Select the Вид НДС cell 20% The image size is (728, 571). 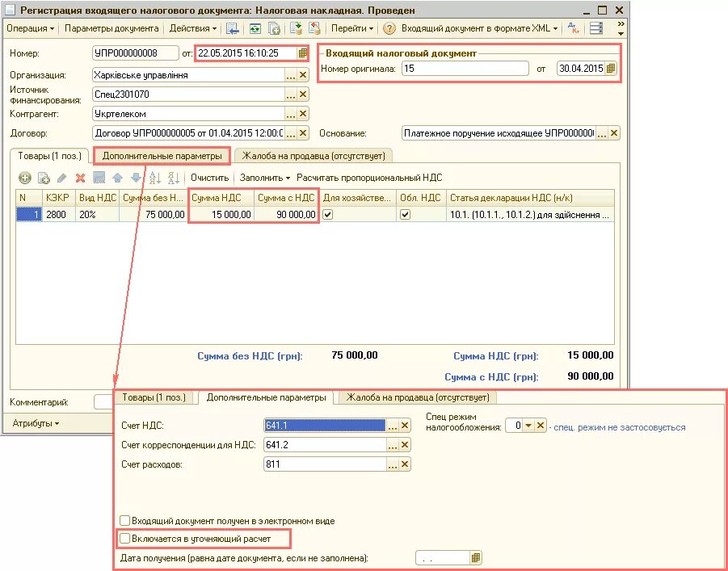[x=97, y=215]
